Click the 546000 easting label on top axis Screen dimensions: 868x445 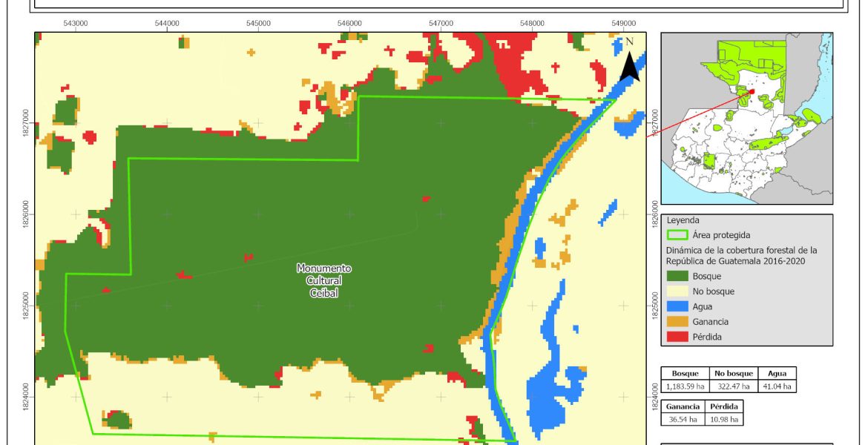point(349,24)
